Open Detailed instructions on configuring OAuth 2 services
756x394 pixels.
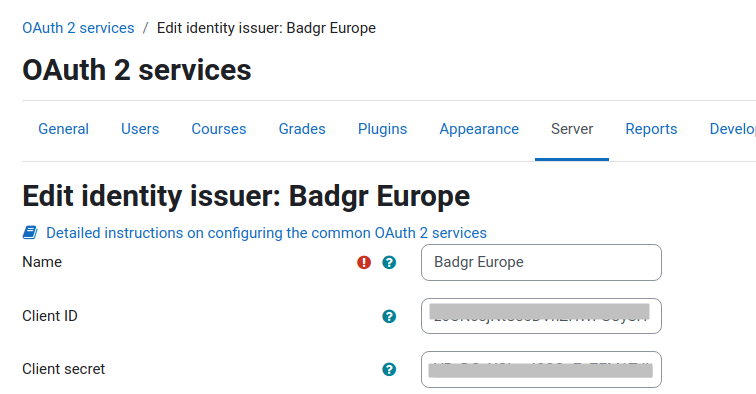click(266, 233)
